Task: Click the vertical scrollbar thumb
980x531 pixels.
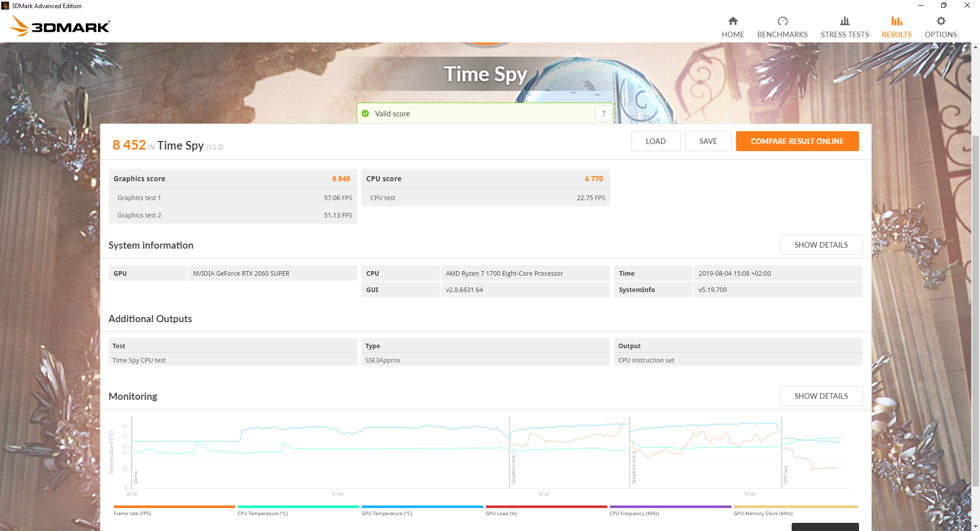Action: (975, 311)
